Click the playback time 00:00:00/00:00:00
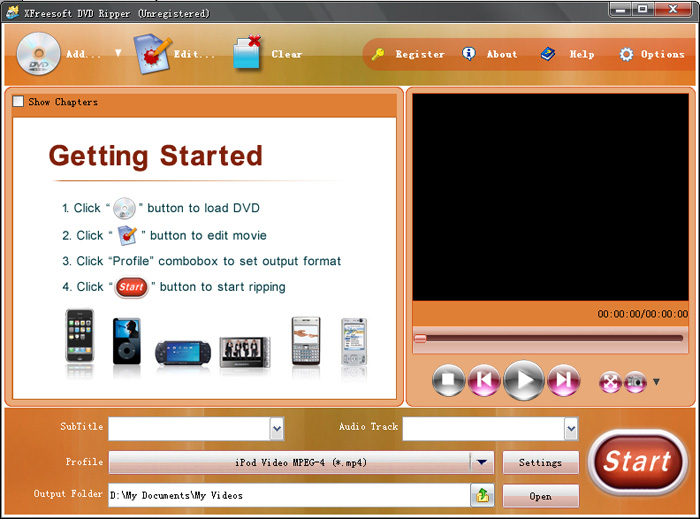The height and width of the screenshot is (519, 700). click(x=642, y=314)
